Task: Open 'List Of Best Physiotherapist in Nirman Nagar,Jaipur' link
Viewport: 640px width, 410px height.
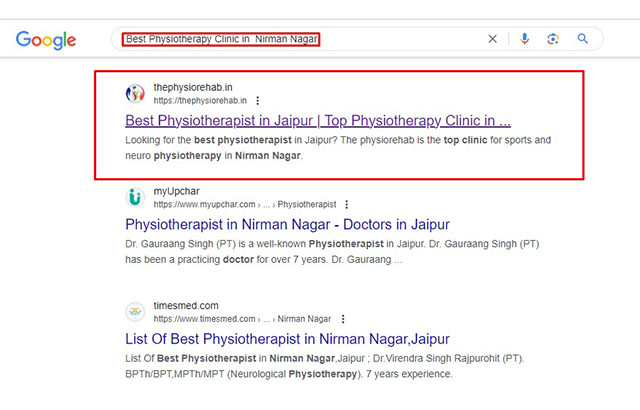Action: 287,339
